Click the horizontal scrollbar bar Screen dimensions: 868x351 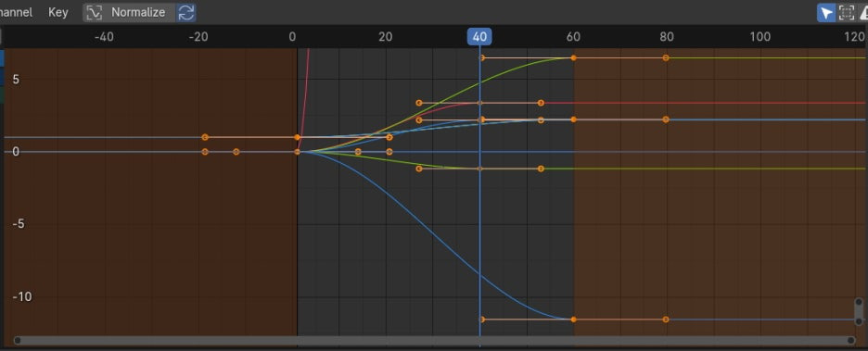(434, 341)
